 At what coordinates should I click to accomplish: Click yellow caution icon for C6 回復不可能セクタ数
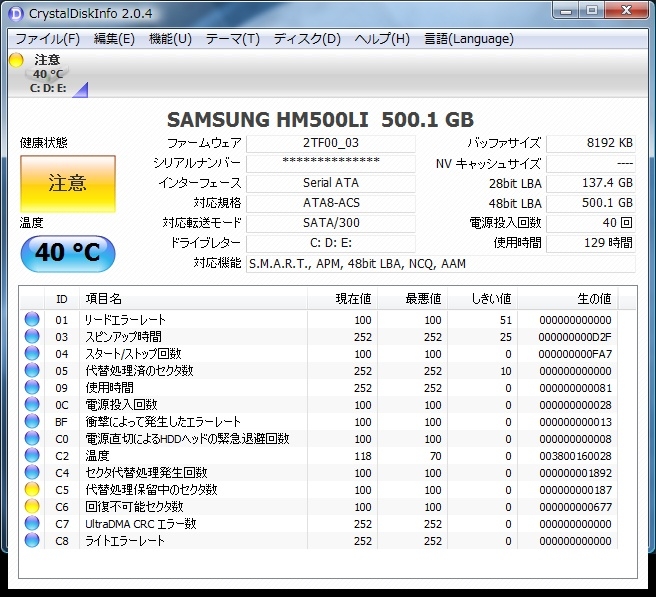(32, 506)
